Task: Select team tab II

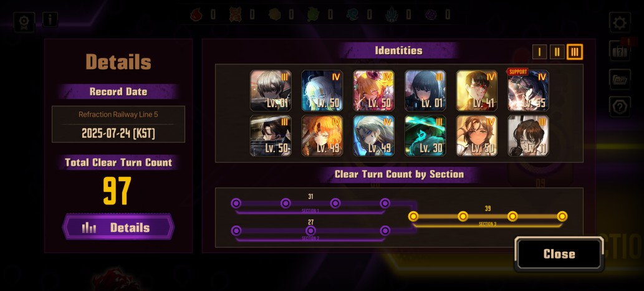Action: click(557, 52)
